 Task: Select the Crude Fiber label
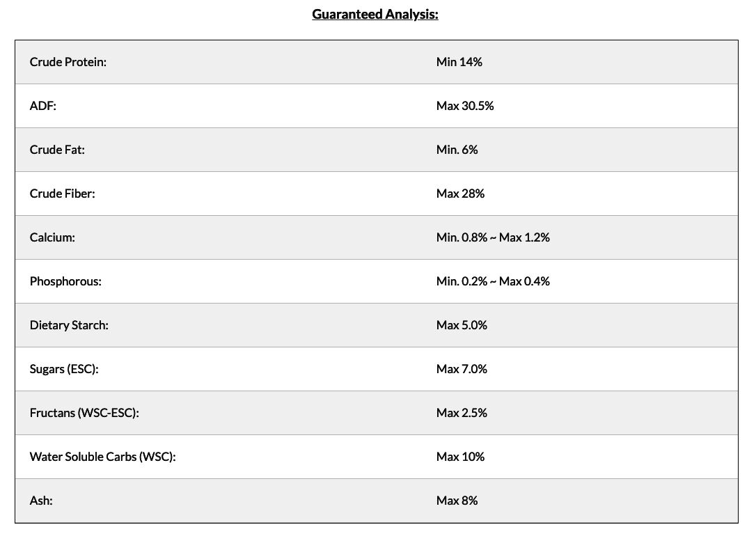[62, 194]
